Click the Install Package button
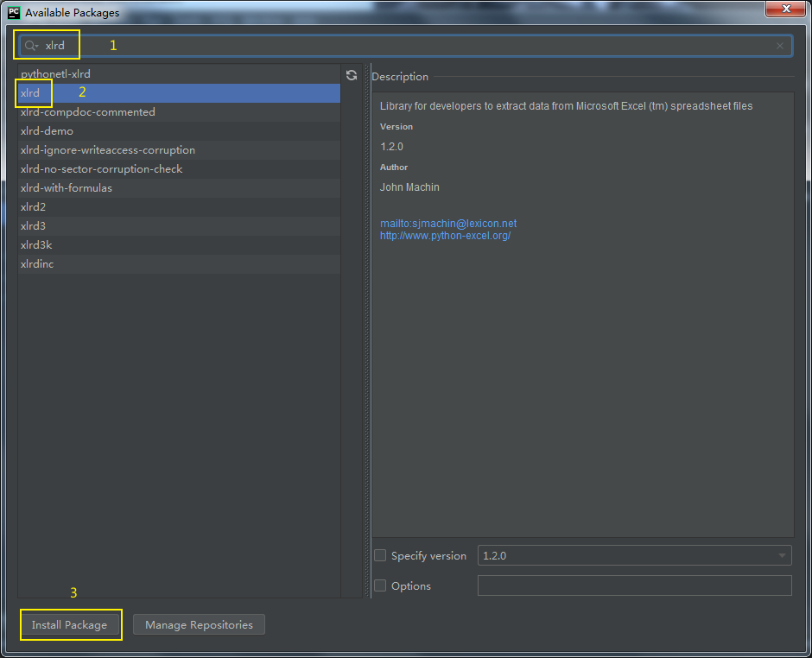 click(71, 624)
